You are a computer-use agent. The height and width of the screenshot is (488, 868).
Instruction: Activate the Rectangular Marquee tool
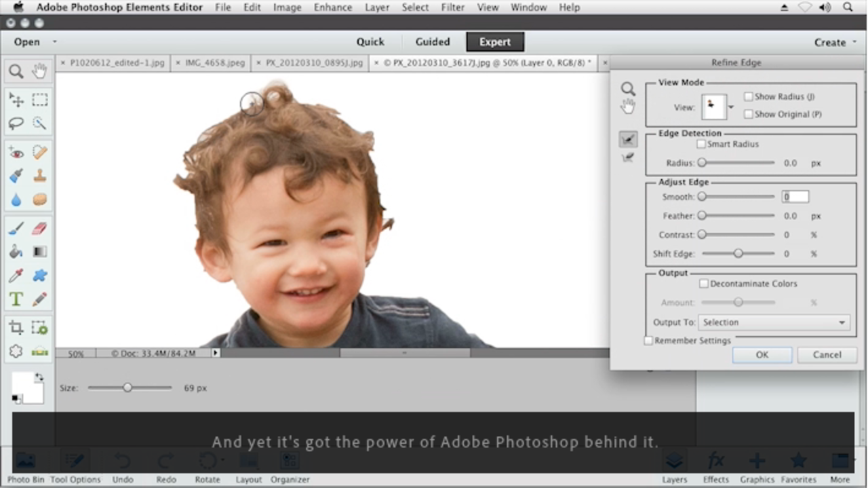40,99
